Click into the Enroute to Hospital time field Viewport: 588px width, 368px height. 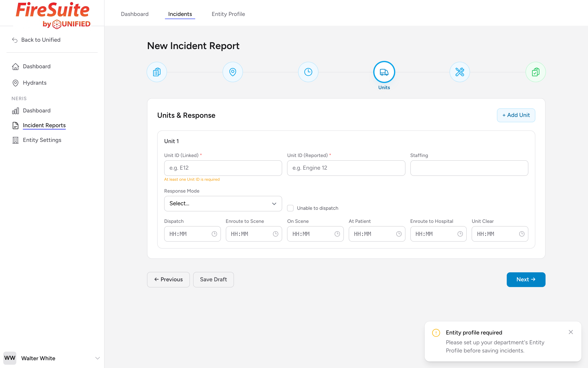438,234
